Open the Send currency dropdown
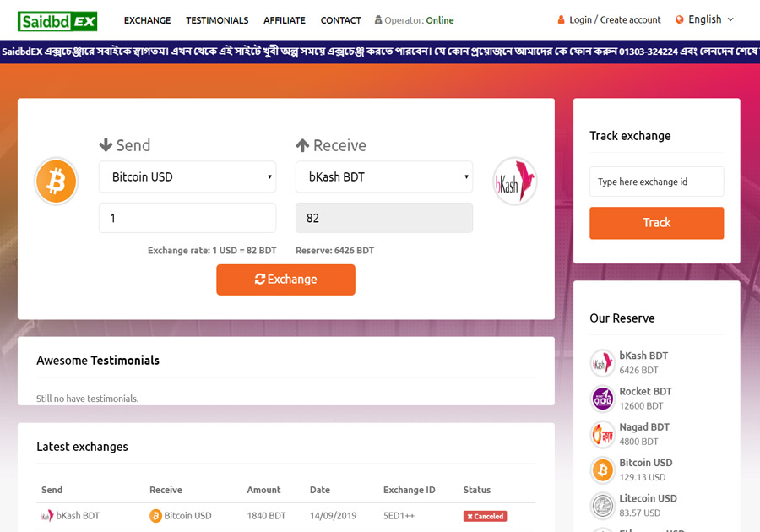This screenshot has width=760, height=532. click(x=187, y=177)
